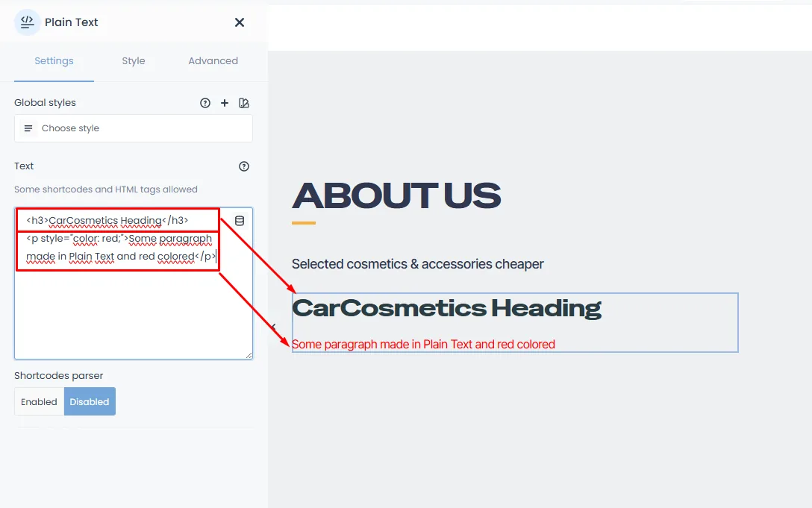Click into the Text HTML textarea
Viewport: 812px width, 508px height.
134,283
